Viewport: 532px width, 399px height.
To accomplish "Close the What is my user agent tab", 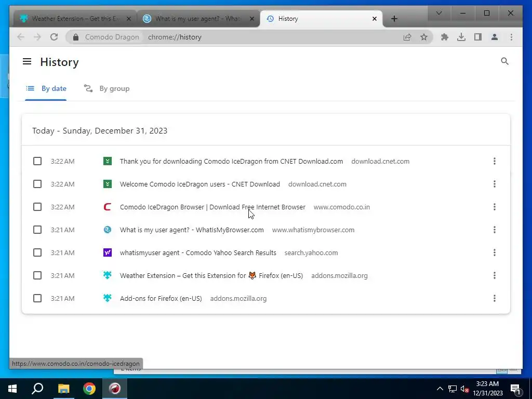I will coord(252,19).
